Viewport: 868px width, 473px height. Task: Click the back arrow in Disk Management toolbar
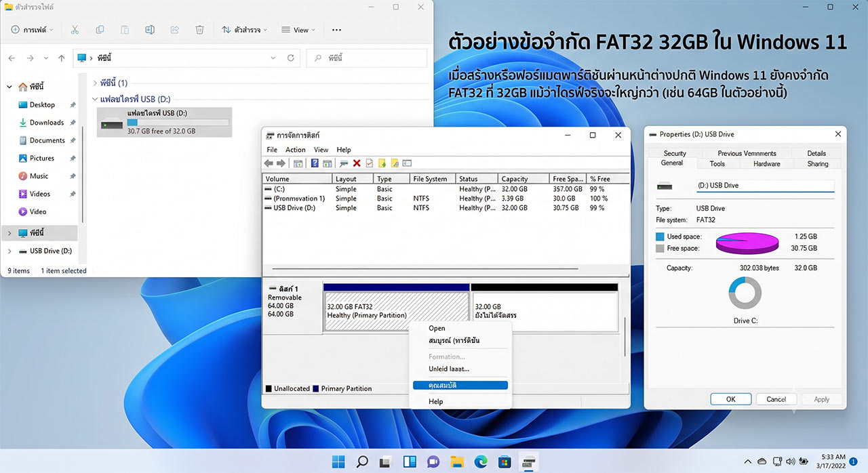pos(269,163)
